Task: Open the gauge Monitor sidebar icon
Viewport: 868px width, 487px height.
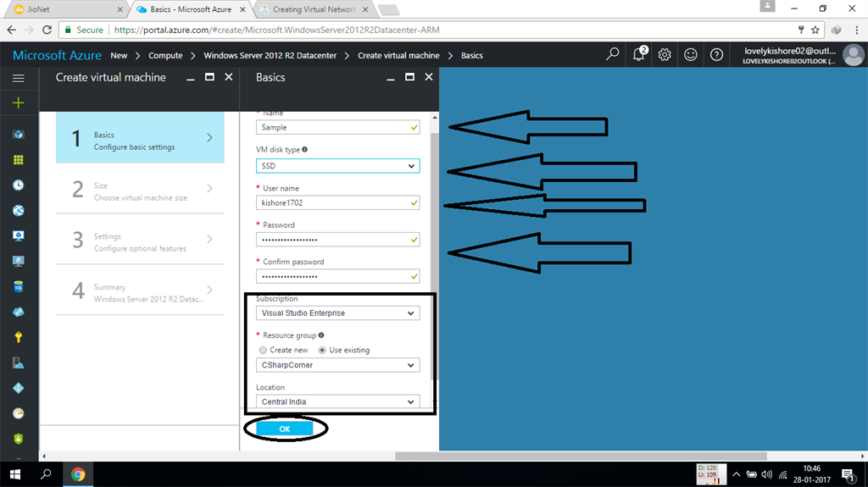Action: [x=19, y=413]
